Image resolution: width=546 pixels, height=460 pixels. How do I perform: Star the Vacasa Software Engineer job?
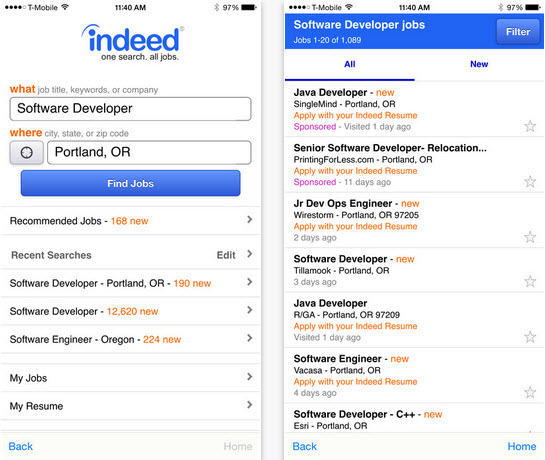pyautogui.click(x=530, y=392)
